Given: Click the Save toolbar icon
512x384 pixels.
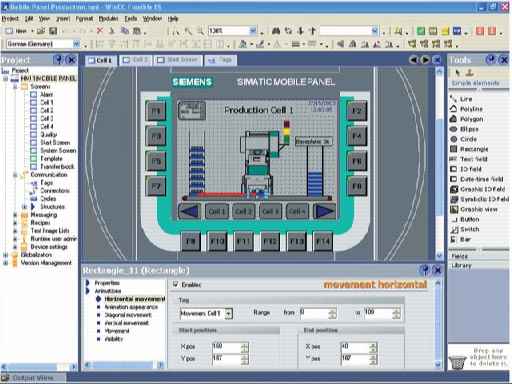Looking at the screenshot, I should tap(53, 31).
